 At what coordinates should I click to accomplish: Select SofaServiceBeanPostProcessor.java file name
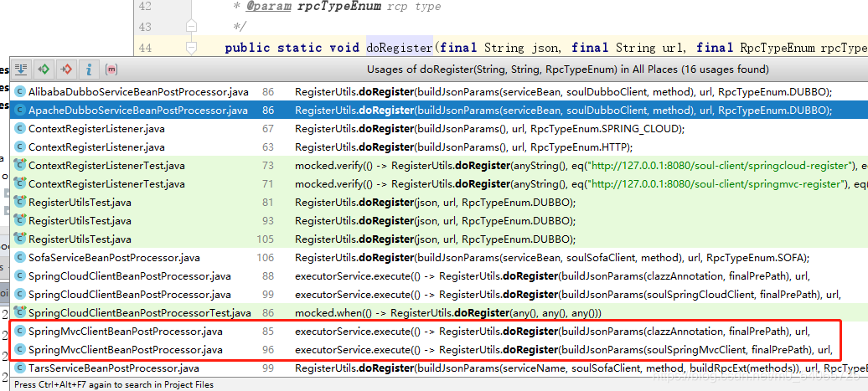click(114, 258)
